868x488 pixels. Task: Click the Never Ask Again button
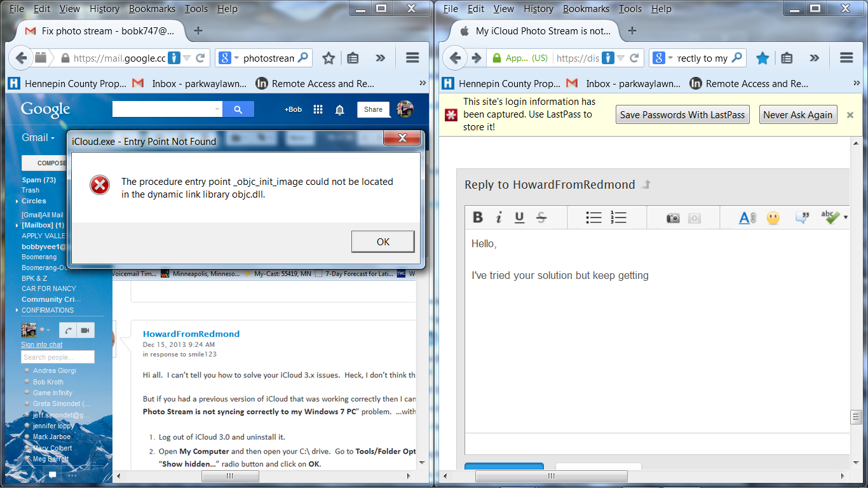[x=798, y=115]
